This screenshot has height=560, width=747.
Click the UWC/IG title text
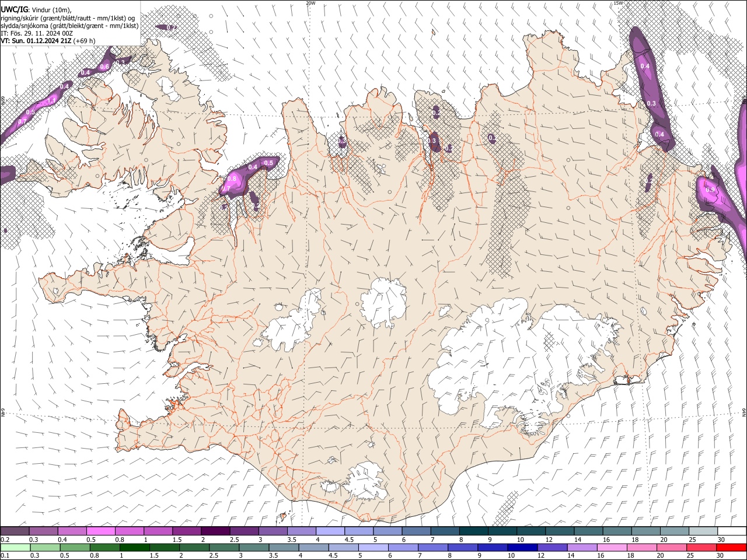pos(15,9)
